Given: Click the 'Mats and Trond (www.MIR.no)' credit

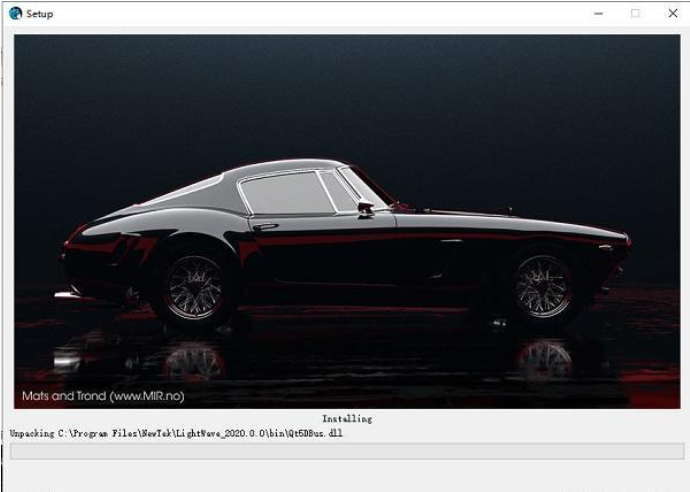Looking at the screenshot, I should coord(103,396).
